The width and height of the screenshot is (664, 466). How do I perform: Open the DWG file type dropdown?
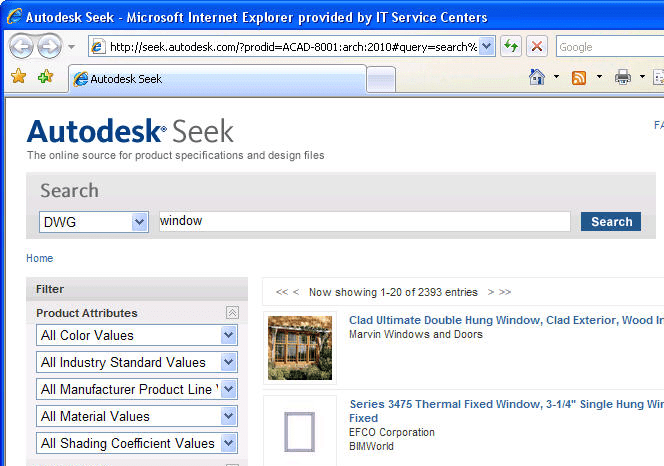click(94, 222)
